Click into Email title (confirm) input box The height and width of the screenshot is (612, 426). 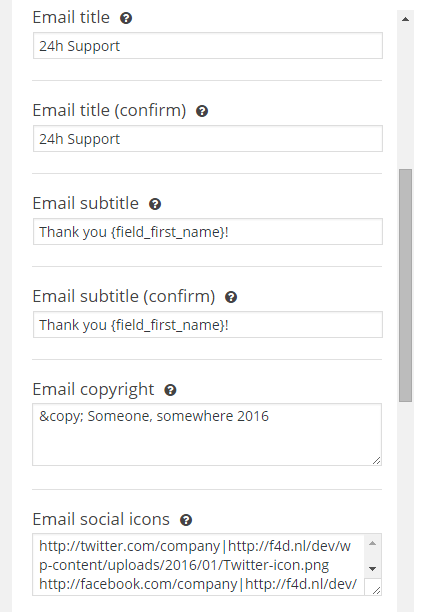pos(208,139)
